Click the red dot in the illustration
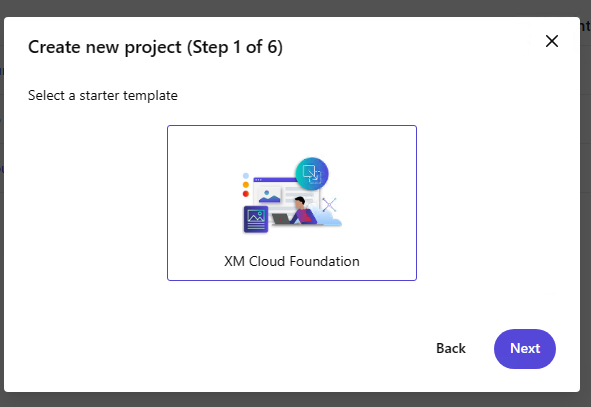Screen dimensions: 591x407 click(x=246, y=194)
